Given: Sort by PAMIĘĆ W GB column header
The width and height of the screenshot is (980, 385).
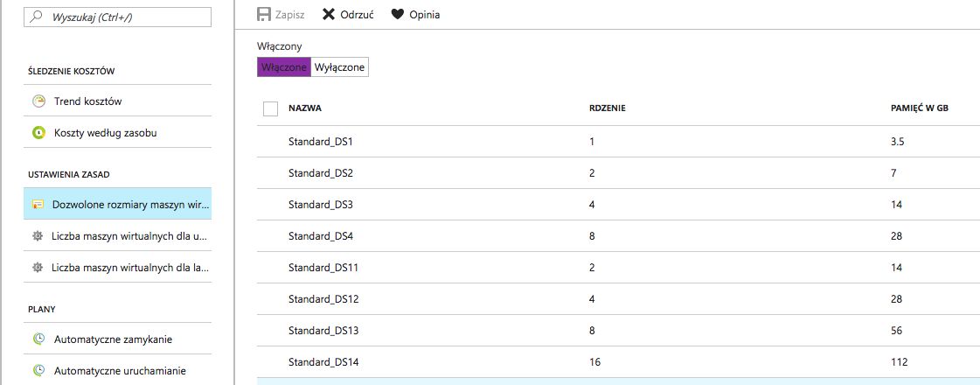Looking at the screenshot, I should (x=919, y=108).
